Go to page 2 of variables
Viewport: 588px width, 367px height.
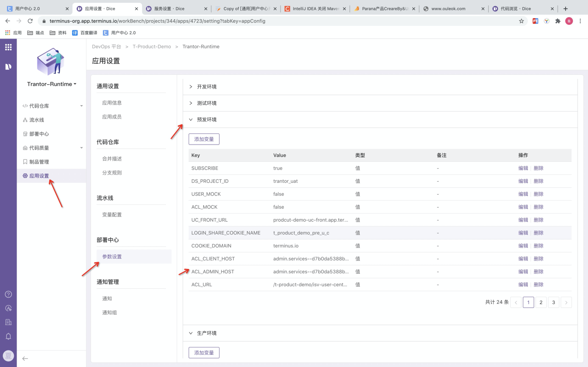click(x=541, y=302)
